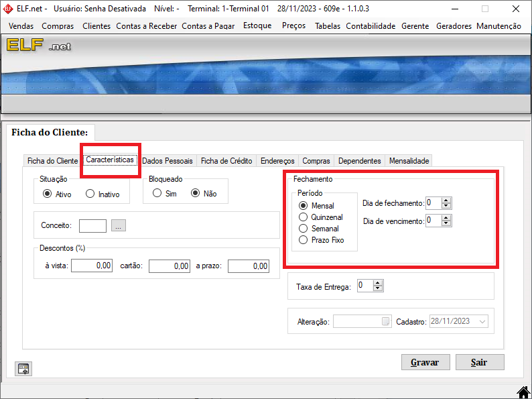Click the Conceito text field

pos(92,226)
